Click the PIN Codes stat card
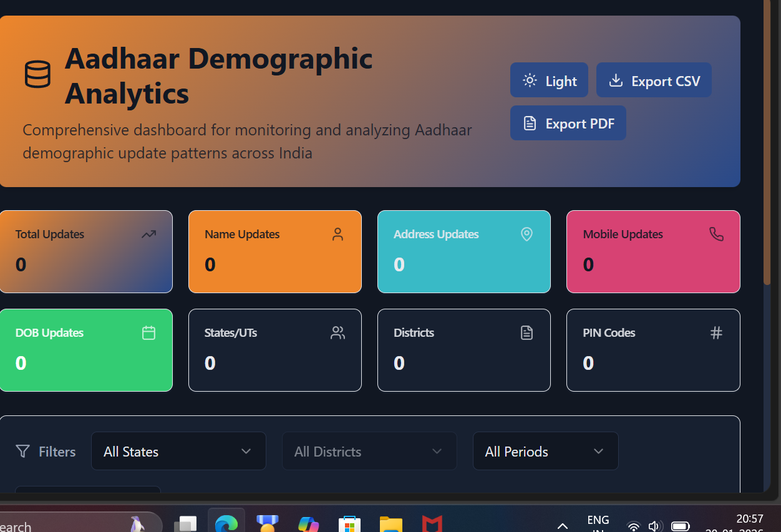This screenshot has width=781, height=532. click(653, 350)
